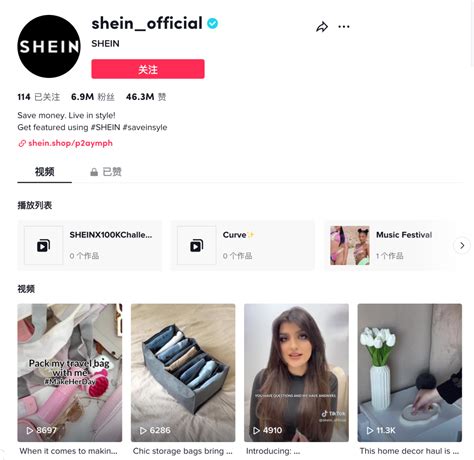
Task: Click the SHEIN profile avatar
Action: [49, 46]
